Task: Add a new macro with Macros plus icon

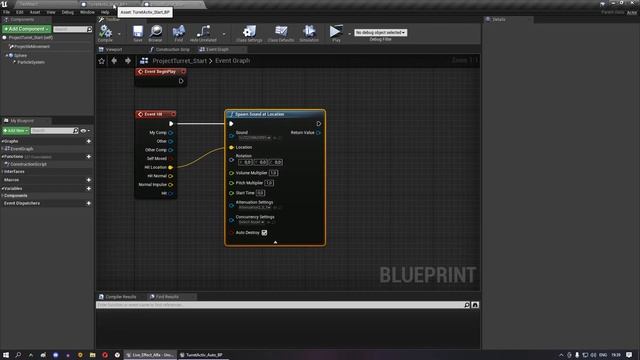Action: point(89,180)
